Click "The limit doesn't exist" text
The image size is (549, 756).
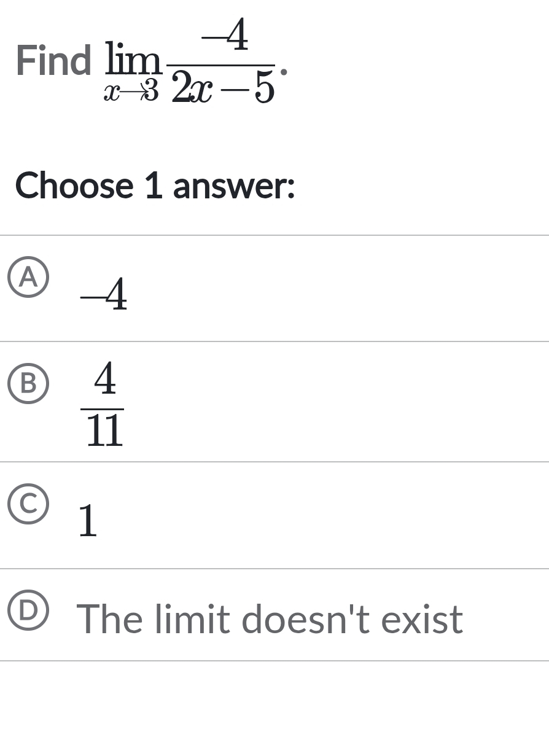tap(269, 618)
